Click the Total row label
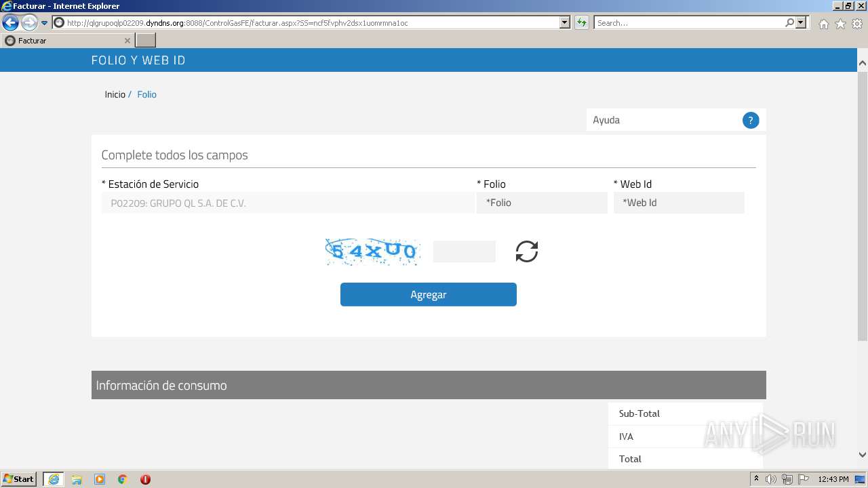Image resolution: width=868 pixels, height=488 pixels. click(x=630, y=459)
